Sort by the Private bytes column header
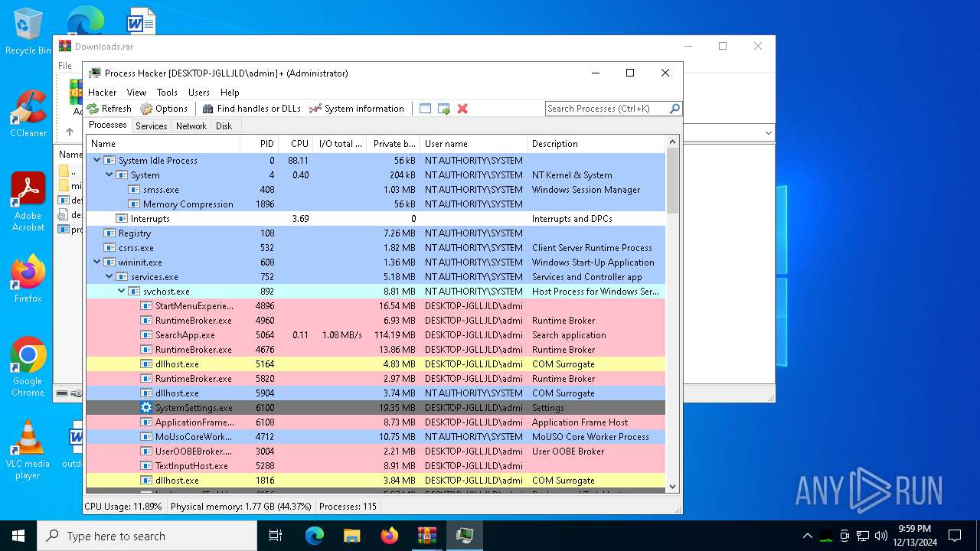Screen dimensions: 980x551 point(394,143)
